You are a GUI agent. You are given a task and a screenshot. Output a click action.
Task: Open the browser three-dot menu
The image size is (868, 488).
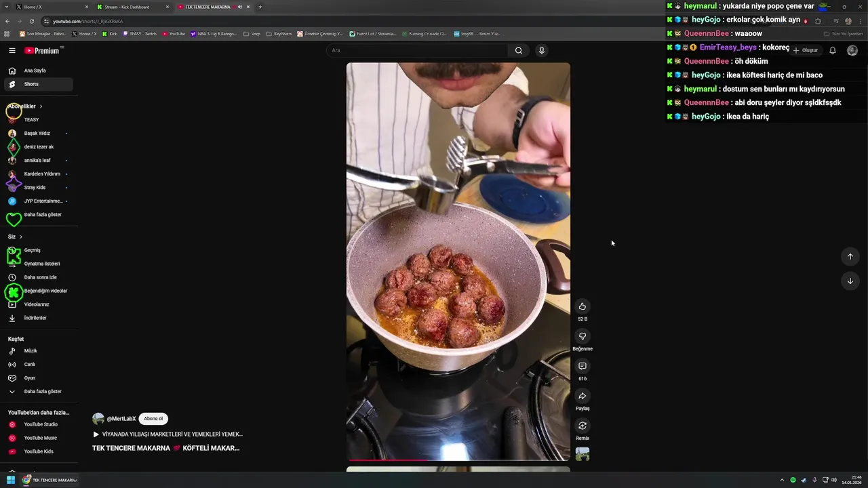coord(860,21)
